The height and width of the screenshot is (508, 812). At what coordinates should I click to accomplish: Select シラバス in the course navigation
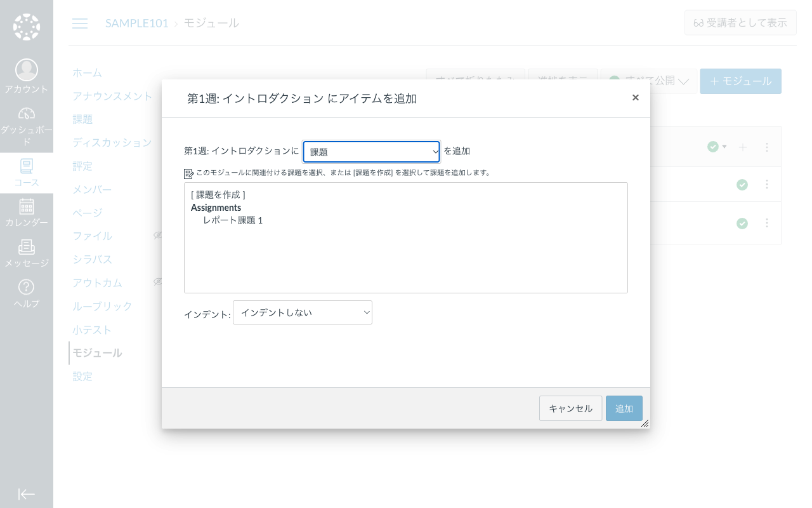93,259
